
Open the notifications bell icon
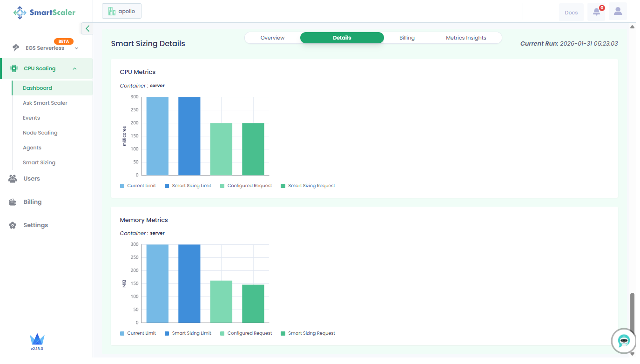pyautogui.click(x=596, y=12)
